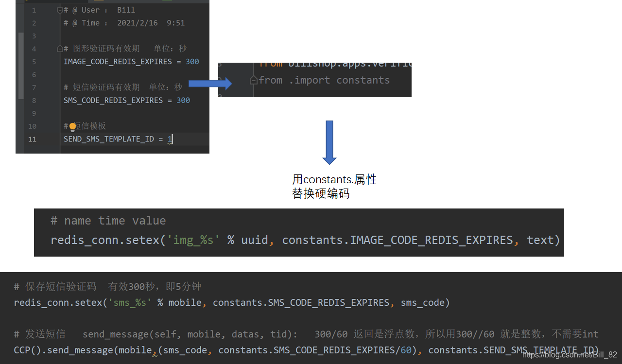Screen dimensions: 622x364
Task: Click the '# @ User : Bill' comment
Action: point(99,10)
